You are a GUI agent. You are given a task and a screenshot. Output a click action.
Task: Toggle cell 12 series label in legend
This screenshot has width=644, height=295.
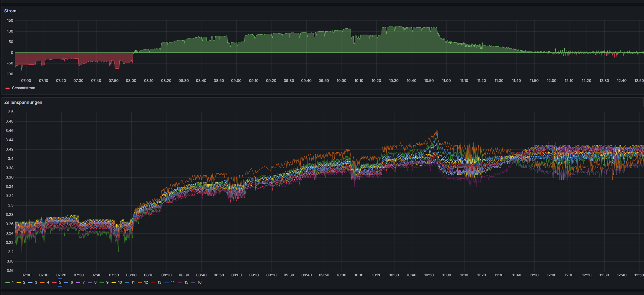pyautogui.click(x=146, y=282)
